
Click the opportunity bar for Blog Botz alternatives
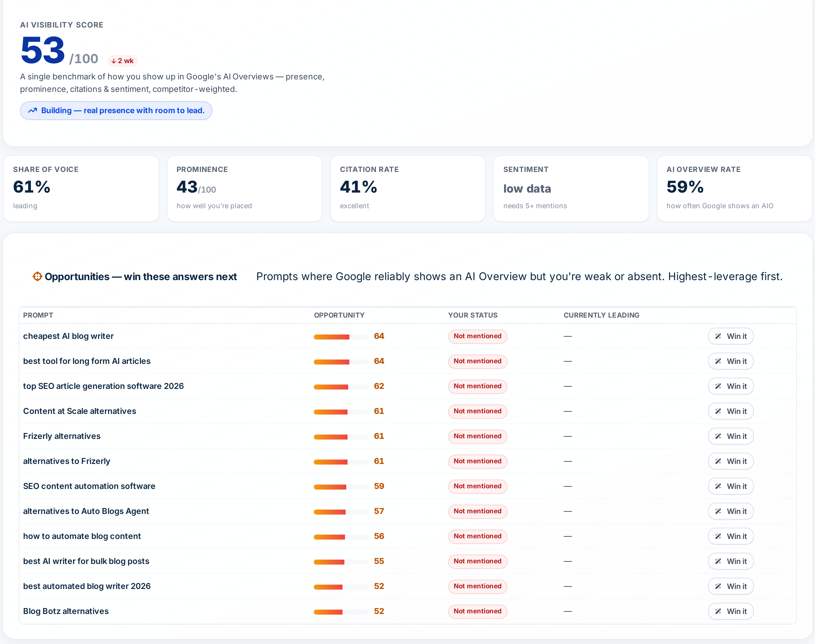(x=341, y=612)
